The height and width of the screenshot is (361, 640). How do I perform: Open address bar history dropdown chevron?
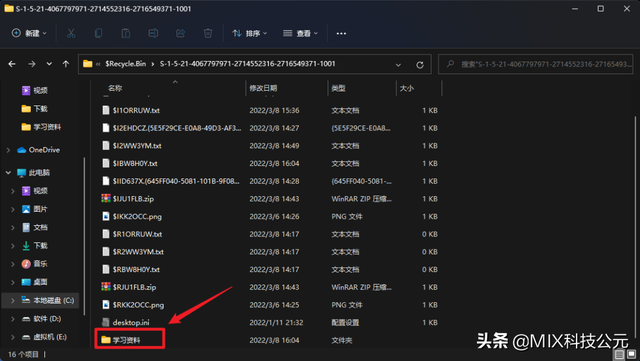pyautogui.click(x=398, y=65)
